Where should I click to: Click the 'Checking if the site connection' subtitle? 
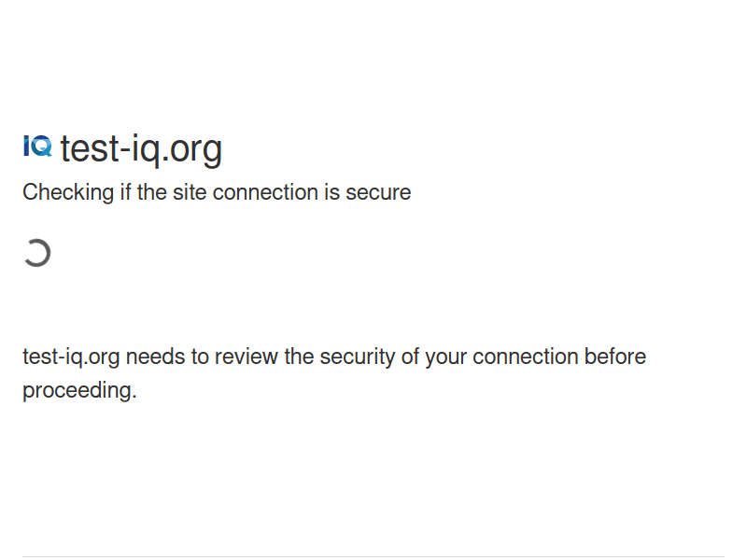[x=216, y=192]
